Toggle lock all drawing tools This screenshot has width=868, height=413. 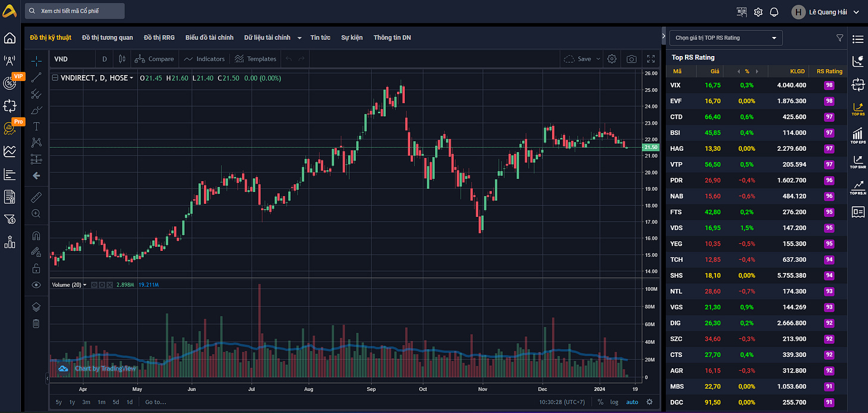36,268
